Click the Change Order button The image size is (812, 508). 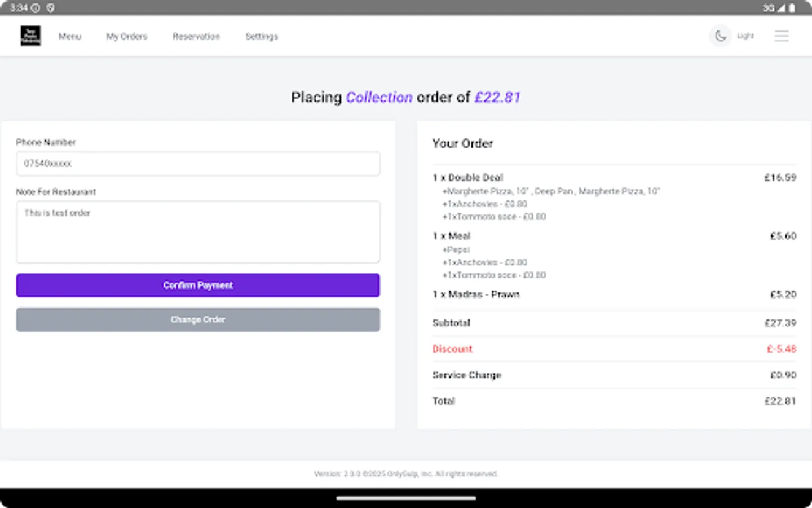click(198, 319)
